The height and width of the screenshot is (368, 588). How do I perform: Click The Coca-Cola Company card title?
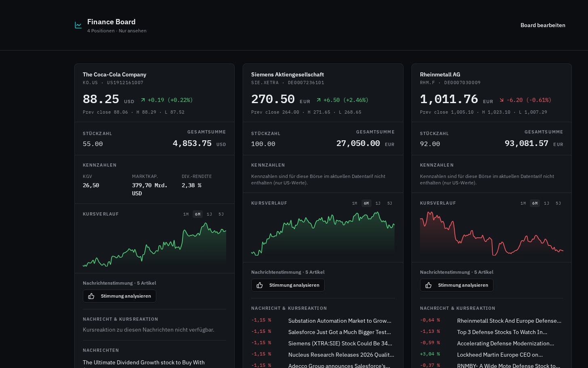[115, 74]
